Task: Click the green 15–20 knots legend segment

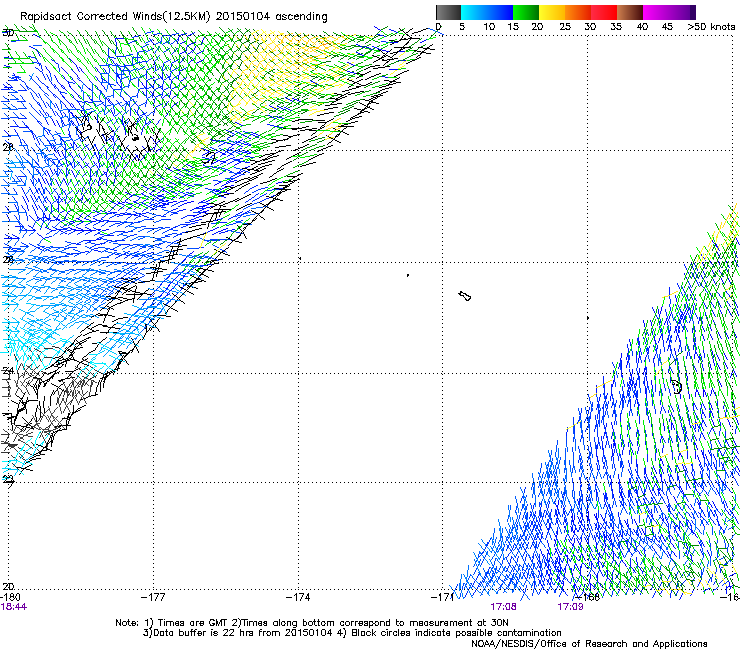Action: pyautogui.click(x=526, y=12)
